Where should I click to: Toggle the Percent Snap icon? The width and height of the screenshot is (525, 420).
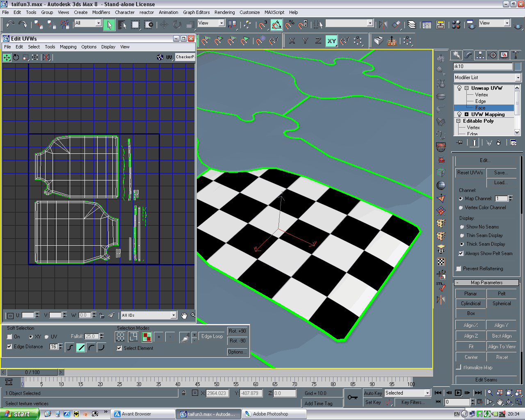[290, 25]
